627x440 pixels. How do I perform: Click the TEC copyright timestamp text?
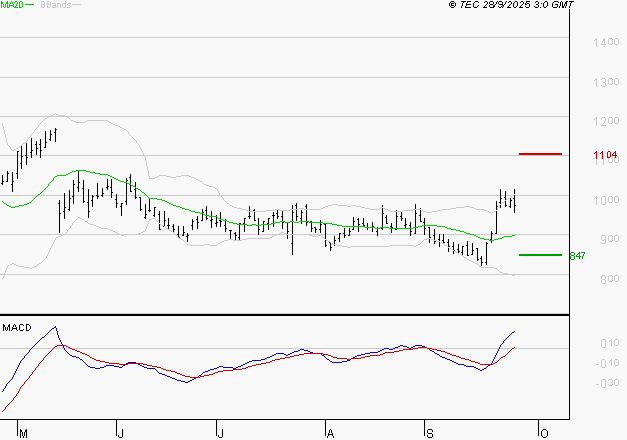click(512, 5)
